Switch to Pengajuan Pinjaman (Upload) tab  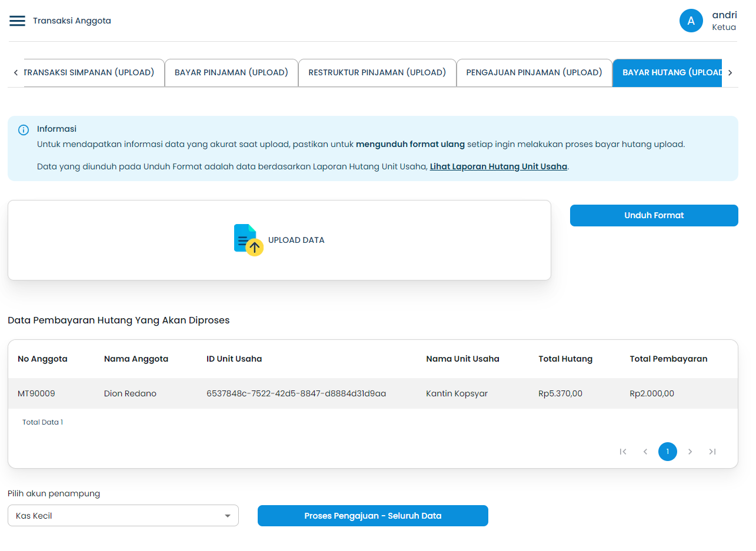[x=534, y=73]
